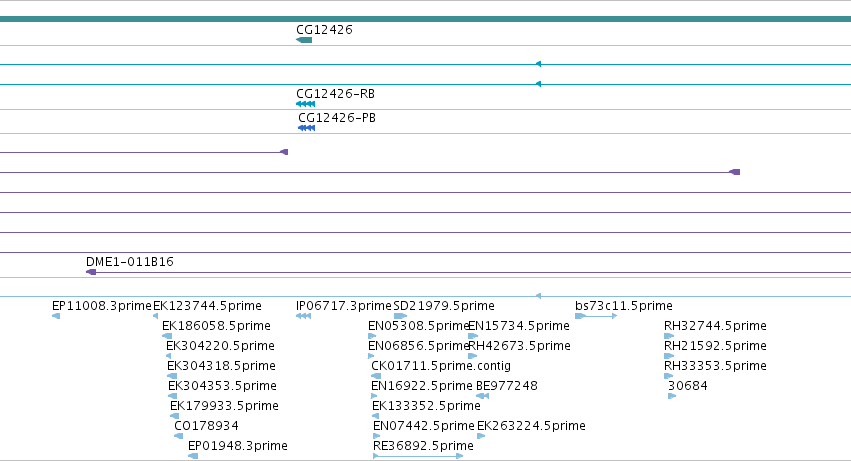Open the DME1-011B16 label
Screen dimensions: 851x461
pos(130,262)
